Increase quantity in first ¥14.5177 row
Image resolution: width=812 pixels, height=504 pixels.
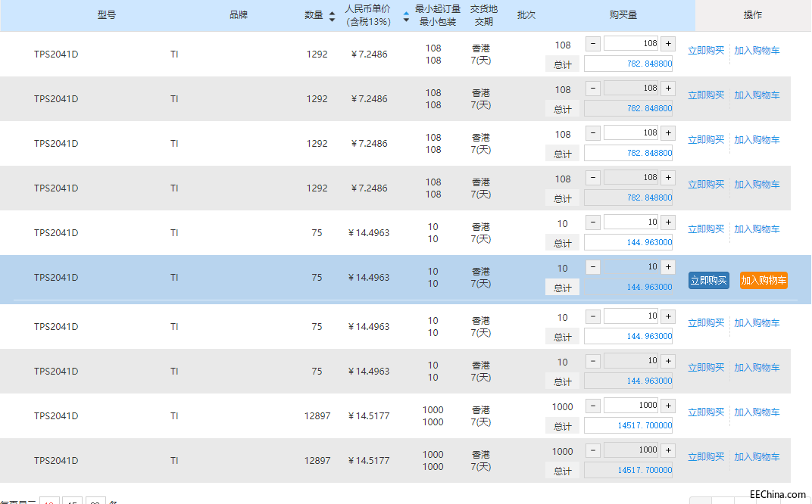668,405
